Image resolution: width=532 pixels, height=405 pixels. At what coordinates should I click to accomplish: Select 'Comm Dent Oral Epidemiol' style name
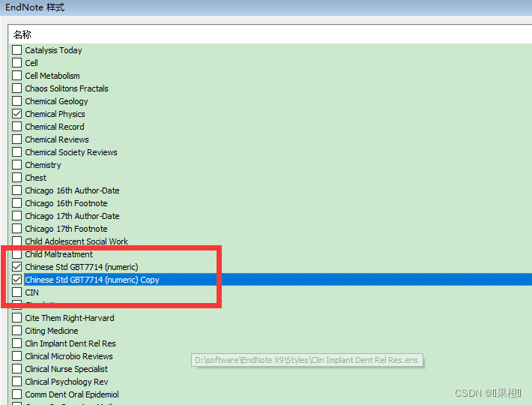coord(72,394)
